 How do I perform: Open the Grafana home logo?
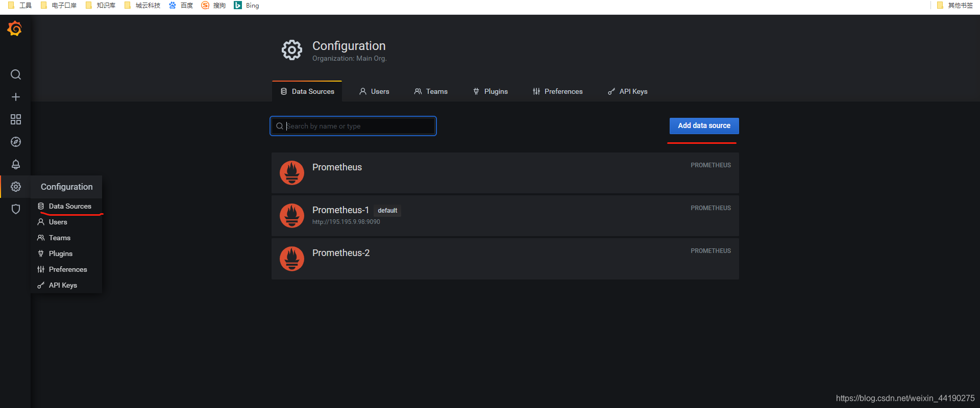[15, 29]
